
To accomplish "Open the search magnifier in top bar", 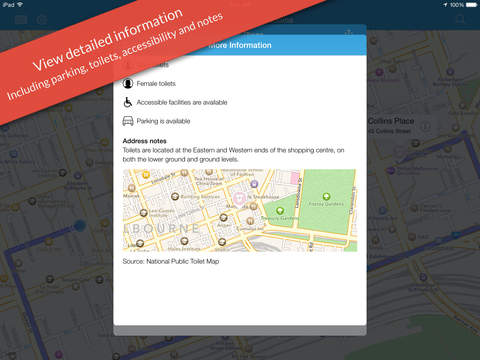I will coord(460,19).
